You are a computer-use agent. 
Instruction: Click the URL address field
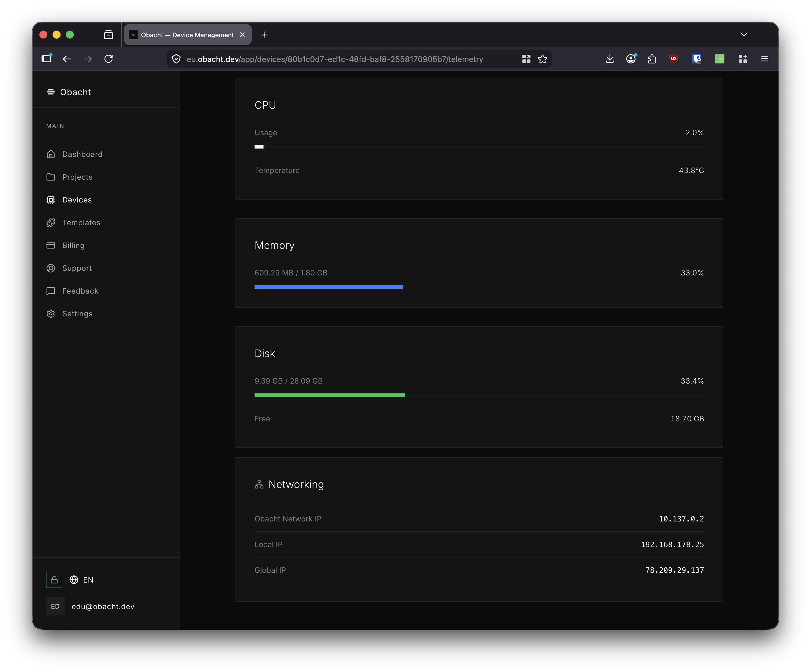tap(335, 59)
